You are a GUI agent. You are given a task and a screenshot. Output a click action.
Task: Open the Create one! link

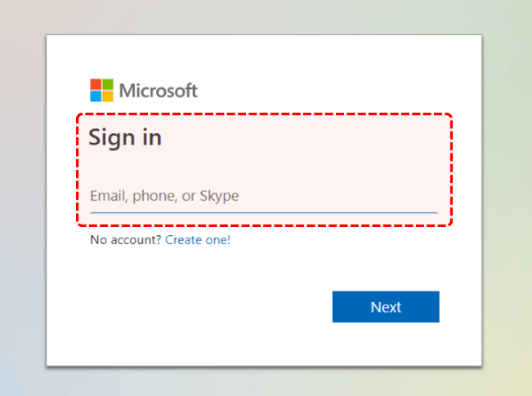(x=198, y=240)
